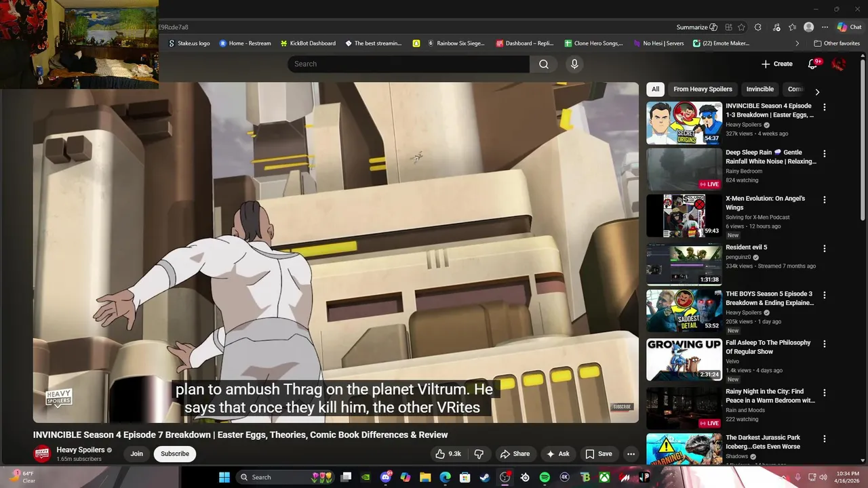The height and width of the screenshot is (488, 868).
Task: Select the All filter chip
Action: (655, 89)
